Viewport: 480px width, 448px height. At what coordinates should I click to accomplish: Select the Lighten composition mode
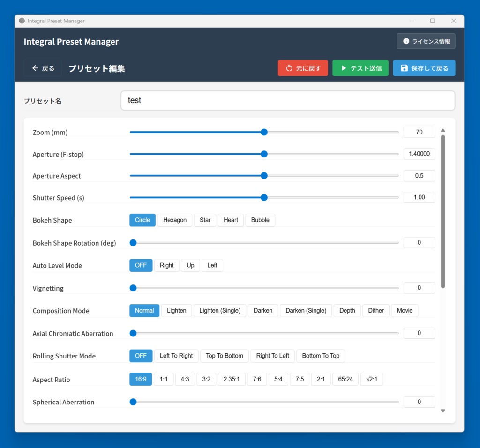177,310
